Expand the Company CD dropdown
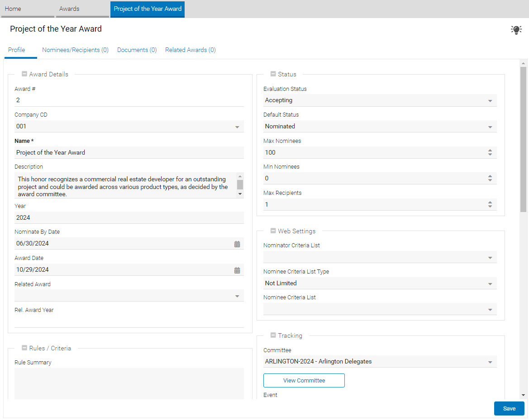This screenshot has height=420, width=529. [237, 127]
